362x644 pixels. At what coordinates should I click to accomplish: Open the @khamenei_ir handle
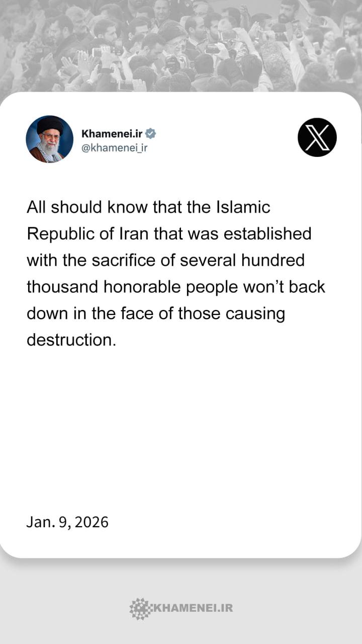pyautogui.click(x=114, y=147)
